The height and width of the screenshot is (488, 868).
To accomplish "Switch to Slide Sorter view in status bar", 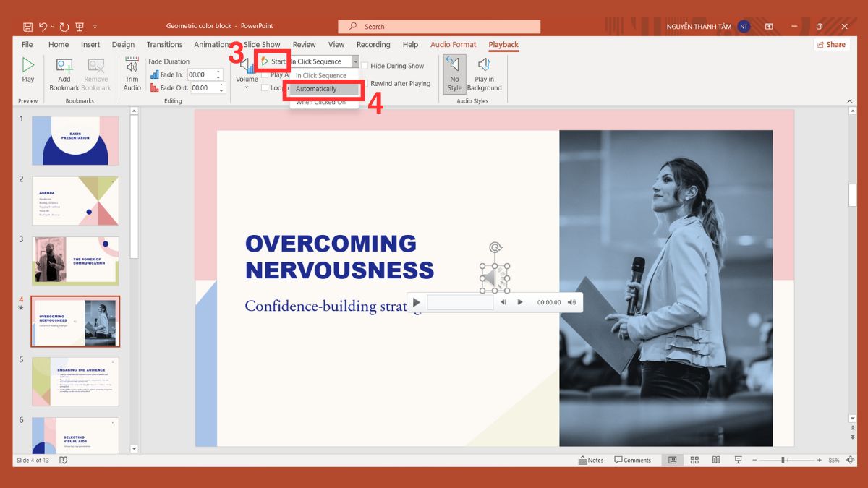I will (694, 460).
